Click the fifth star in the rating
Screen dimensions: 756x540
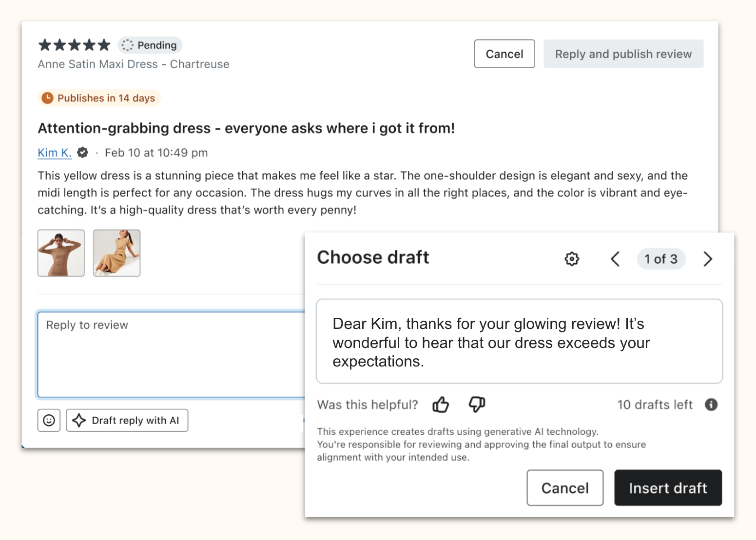point(103,44)
